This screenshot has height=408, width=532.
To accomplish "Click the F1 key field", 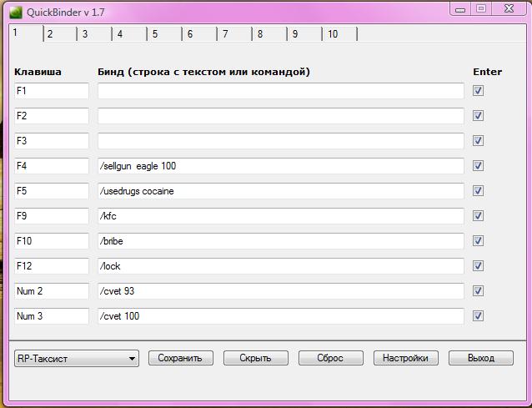I will point(52,91).
